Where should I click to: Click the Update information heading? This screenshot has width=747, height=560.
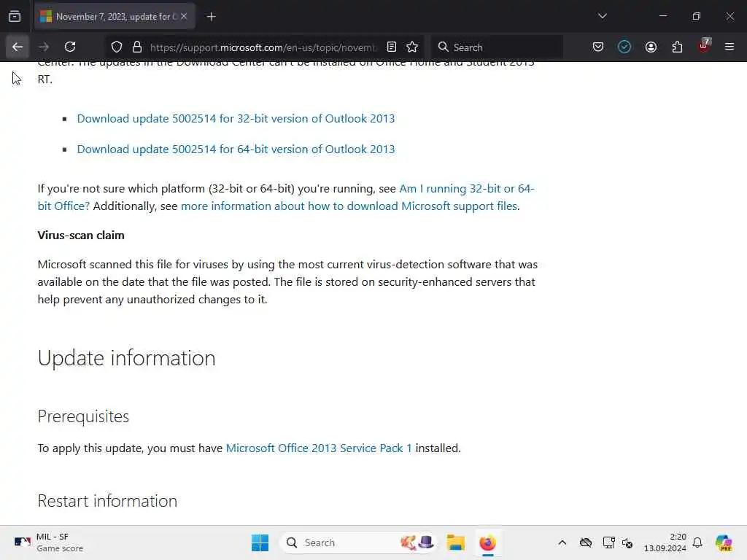pos(127,358)
